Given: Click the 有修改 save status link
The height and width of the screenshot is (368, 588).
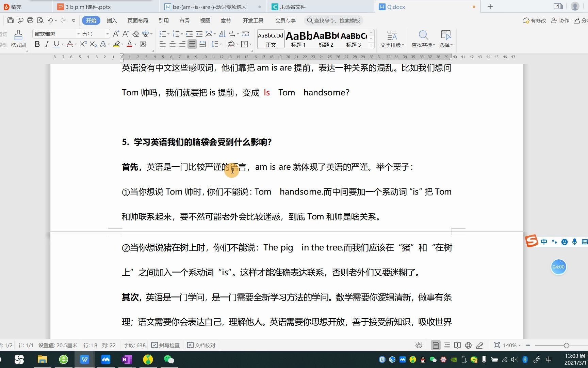Looking at the screenshot, I should (x=534, y=20).
